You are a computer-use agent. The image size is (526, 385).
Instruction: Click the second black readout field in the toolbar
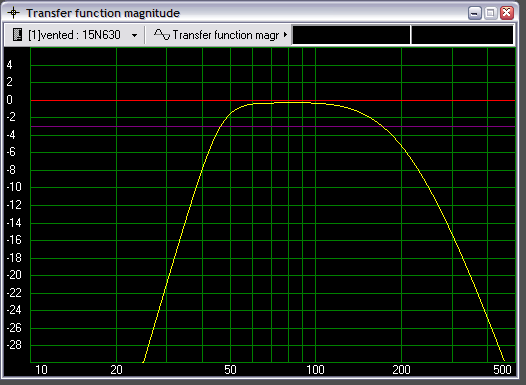tap(462, 35)
